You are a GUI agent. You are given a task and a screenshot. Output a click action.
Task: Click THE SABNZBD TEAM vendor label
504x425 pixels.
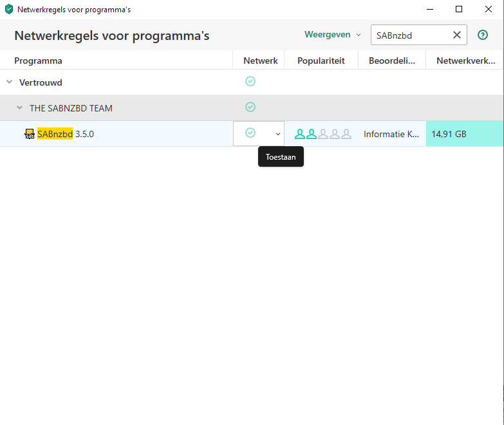(x=71, y=108)
